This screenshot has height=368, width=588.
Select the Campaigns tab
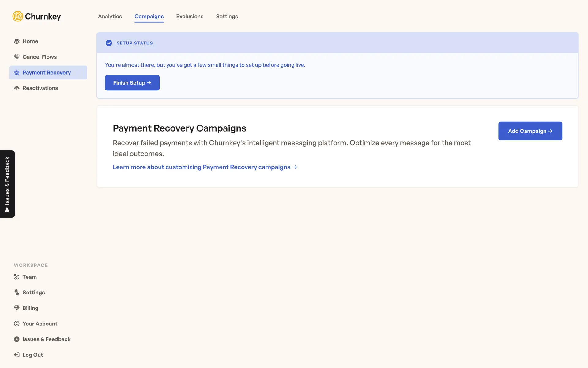coord(149,17)
